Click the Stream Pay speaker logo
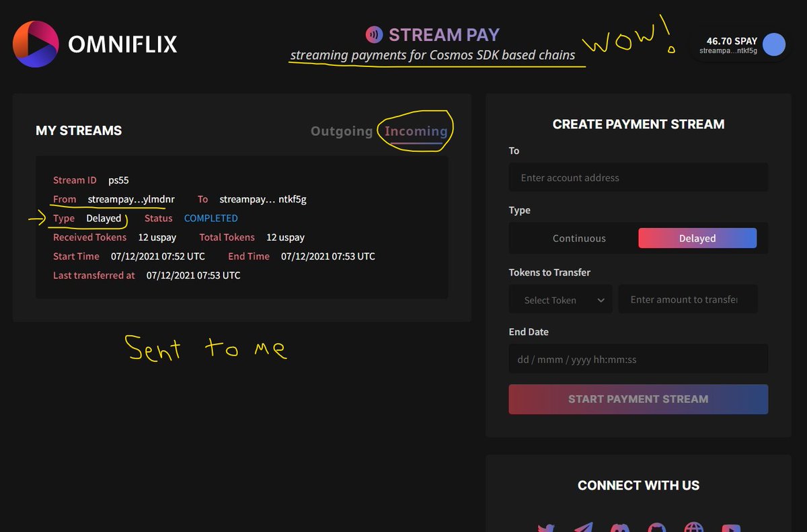Image resolution: width=807 pixels, height=532 pixels. pyautogui.click(x=375, y=34)
